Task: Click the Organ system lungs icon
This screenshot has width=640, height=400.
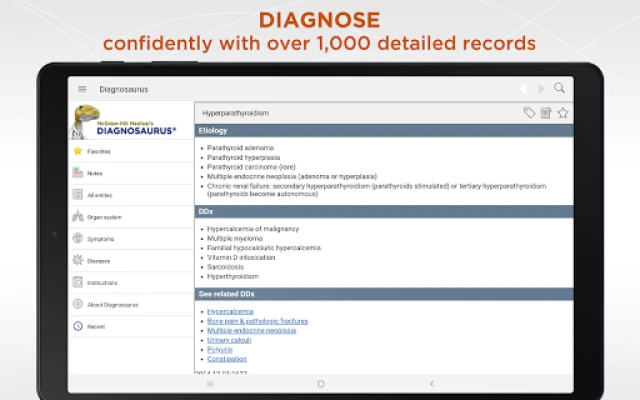Action: coord(78,216)
